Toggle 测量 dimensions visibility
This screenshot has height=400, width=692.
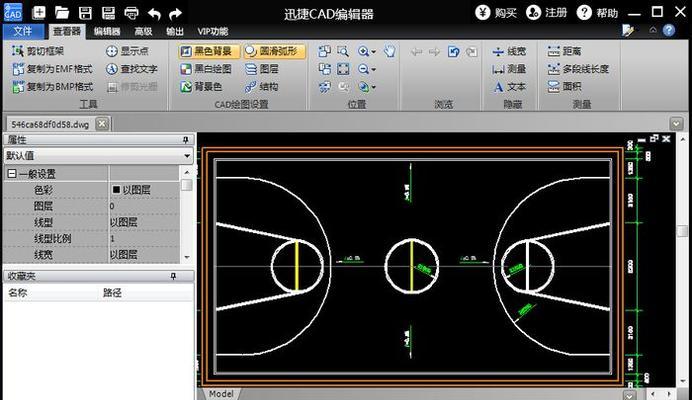pos(509,69)
